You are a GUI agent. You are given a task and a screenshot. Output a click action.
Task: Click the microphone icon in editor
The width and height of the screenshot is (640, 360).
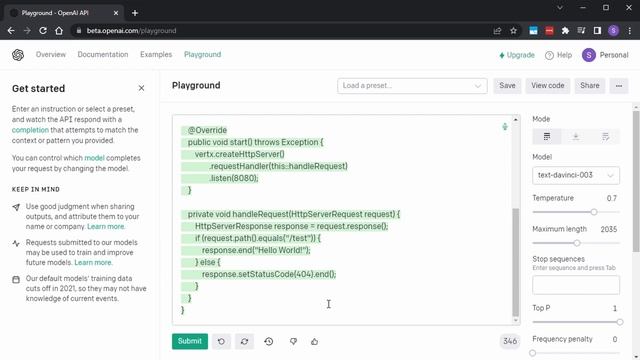click(505, 127)
